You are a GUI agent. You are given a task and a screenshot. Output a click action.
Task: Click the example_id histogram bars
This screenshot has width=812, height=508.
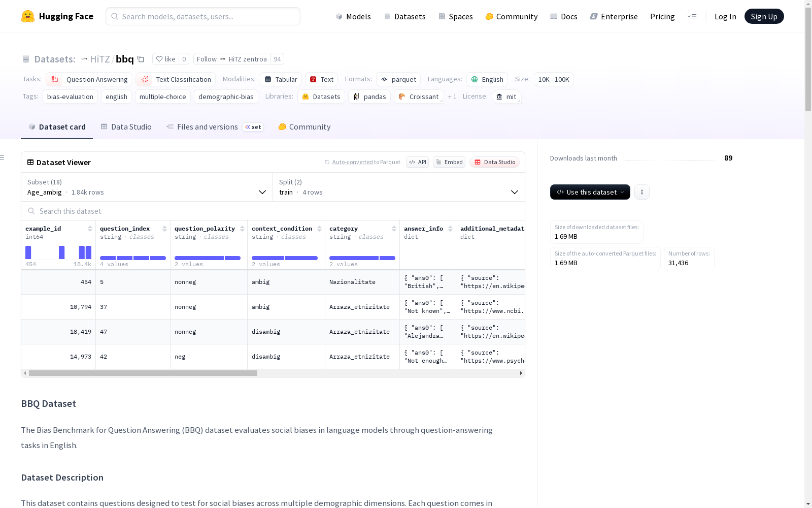pyautogui.click(x=58, y=252)
